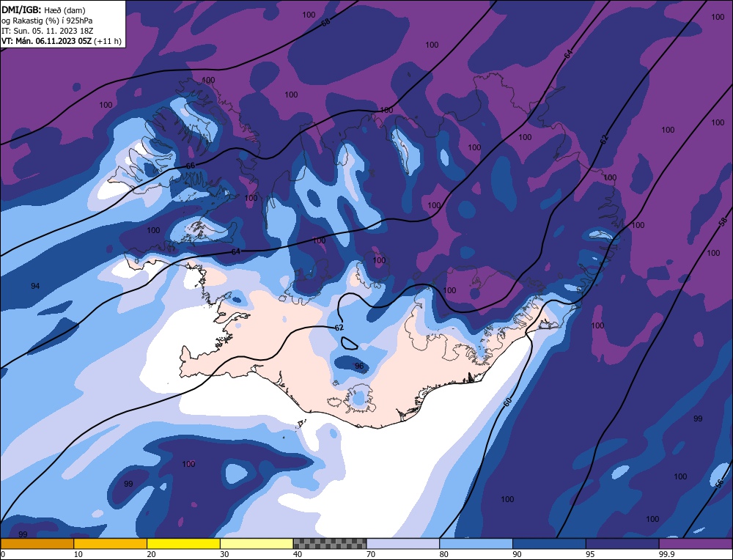Click the orange 10–20 legend swatch

(111, 543)
